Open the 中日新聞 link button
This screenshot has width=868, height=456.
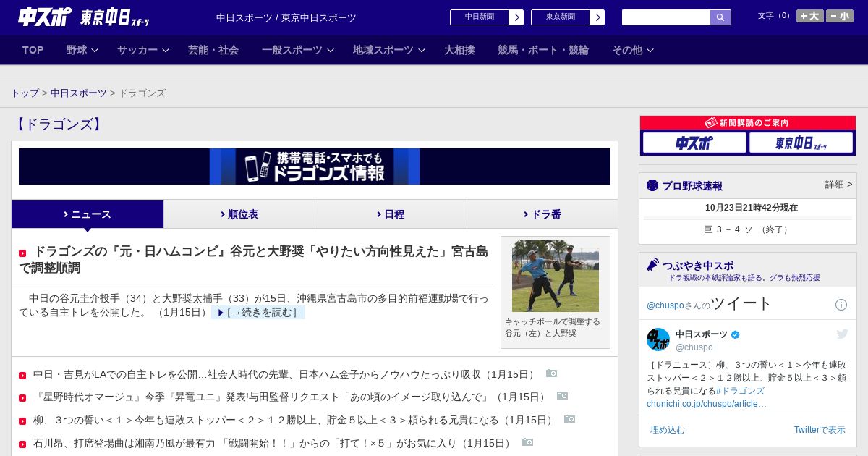(480, 17)
